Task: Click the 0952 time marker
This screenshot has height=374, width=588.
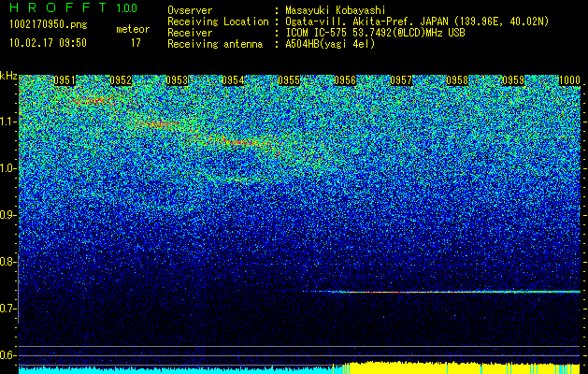Action: pyautogui.click(x=121, y=80)
